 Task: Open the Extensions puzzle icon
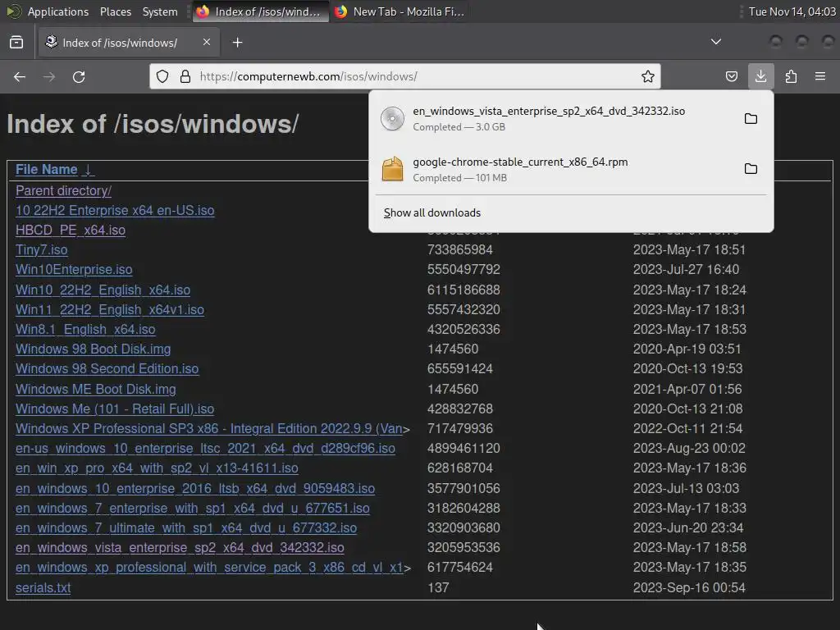(791, 76)
